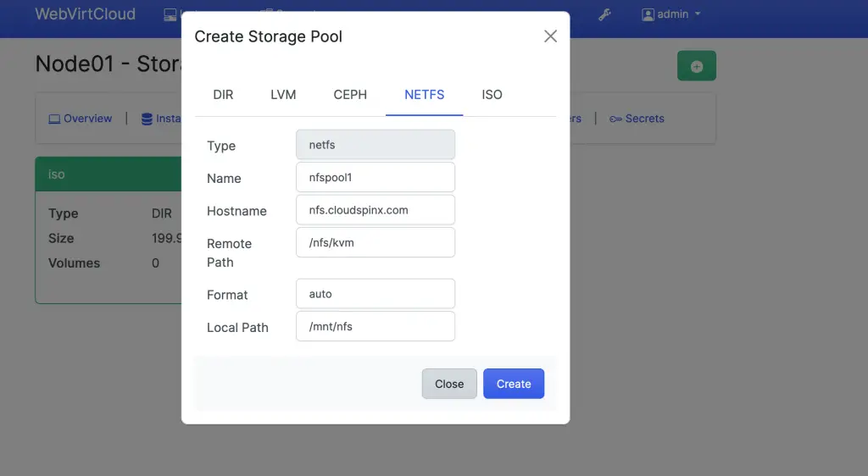868x476 pixels.
Task: Click the admin user avatar icon
Action: tap(648, 14)
